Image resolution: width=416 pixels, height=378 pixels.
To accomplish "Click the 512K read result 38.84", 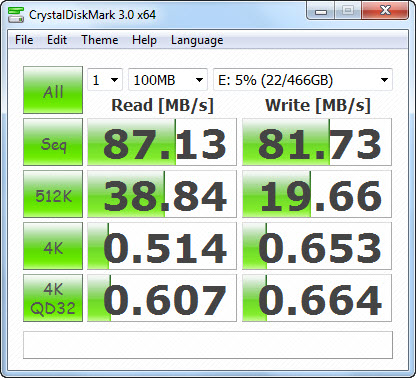I will click(162, 194).
